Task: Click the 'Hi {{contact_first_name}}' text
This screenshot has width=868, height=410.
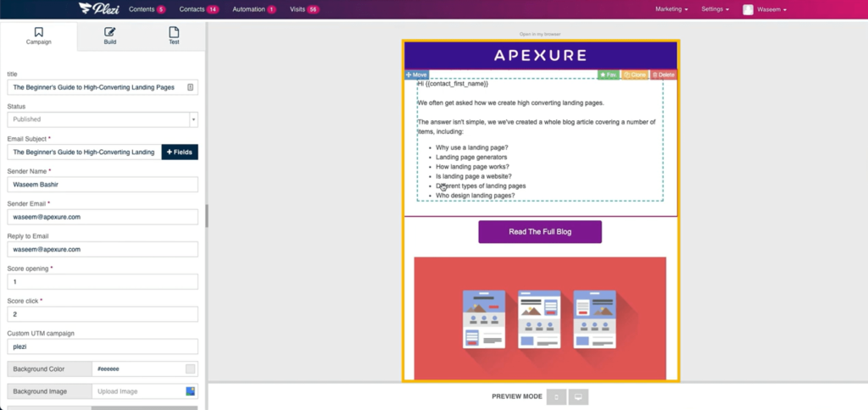Action: (453, 84)
